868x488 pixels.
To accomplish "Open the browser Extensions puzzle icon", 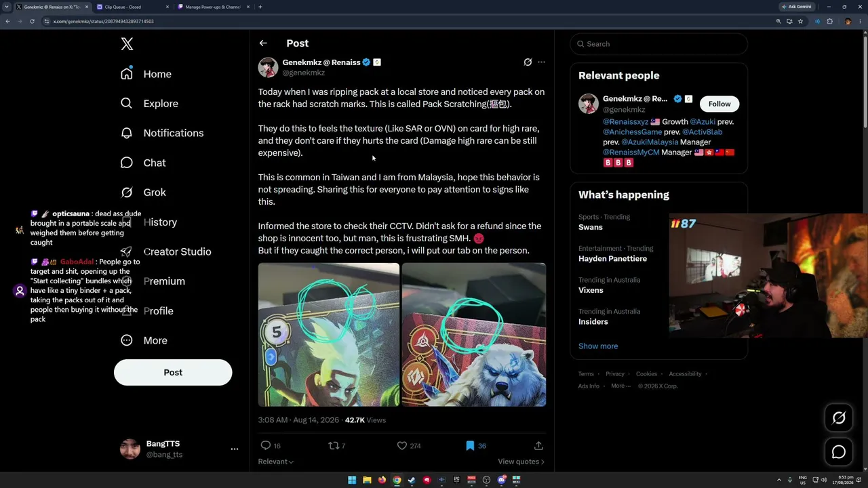I will 829,21.
